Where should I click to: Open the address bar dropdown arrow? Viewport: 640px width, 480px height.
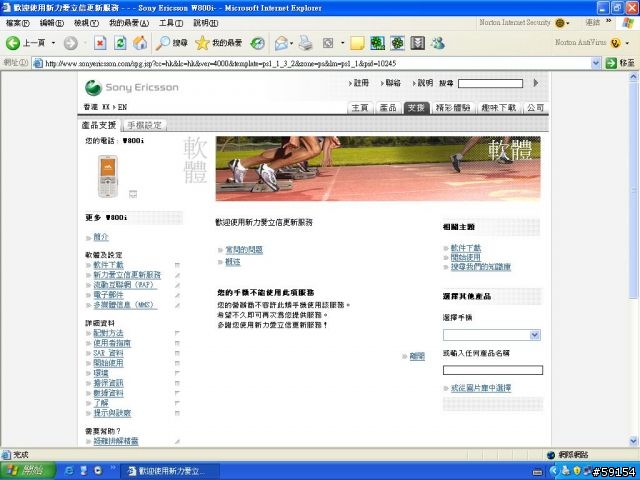[x=596, y=63]
